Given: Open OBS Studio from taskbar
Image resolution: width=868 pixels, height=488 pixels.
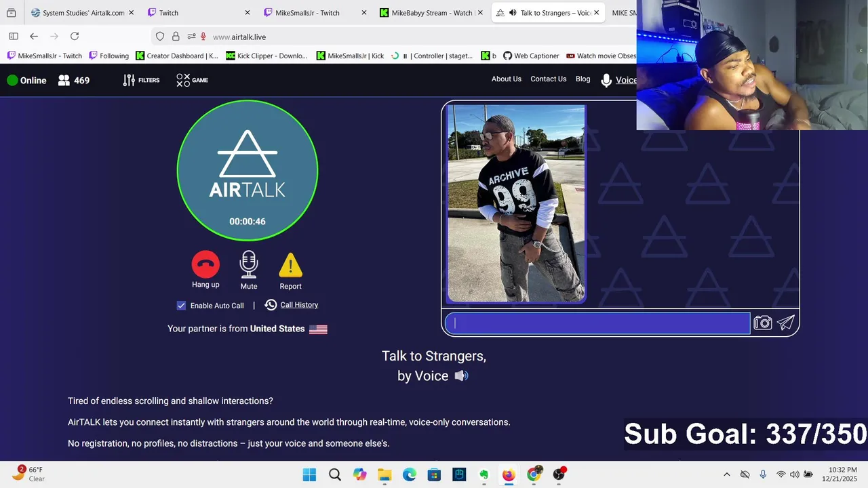Looking at the screenshot, I should pyautogui.click(x=559, y=474).
